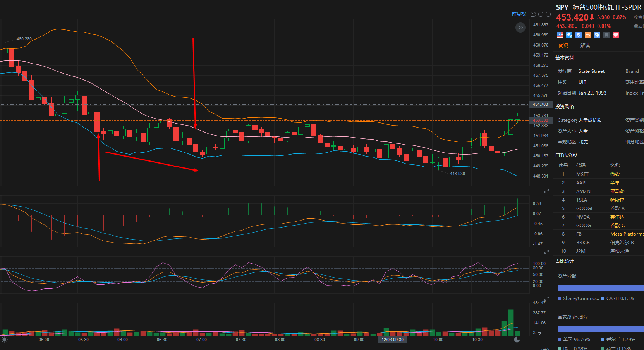Zoom out the chart with minus icon

tap(541, 14)
